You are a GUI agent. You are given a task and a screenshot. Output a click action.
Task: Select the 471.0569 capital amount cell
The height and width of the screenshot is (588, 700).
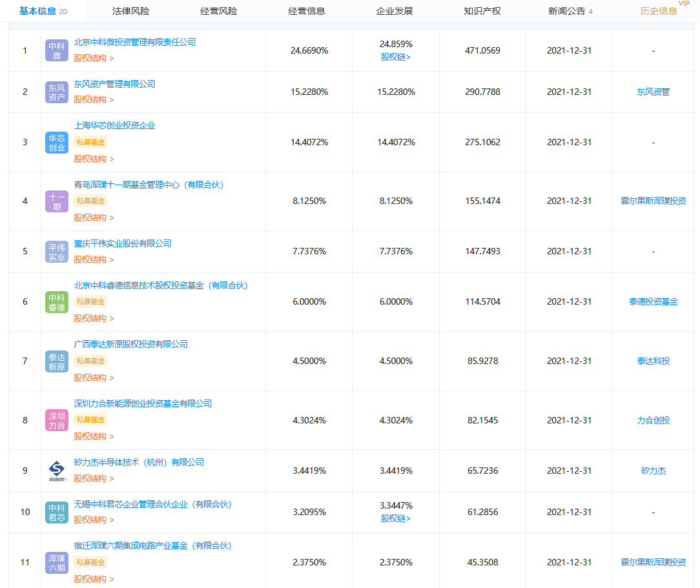482,50
